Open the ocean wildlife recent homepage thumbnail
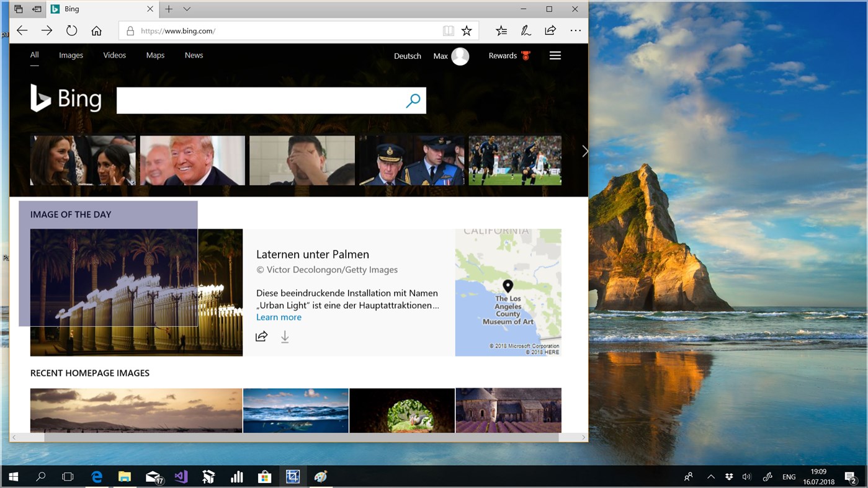This screenshot has height=488, width=868. point(295,410)
